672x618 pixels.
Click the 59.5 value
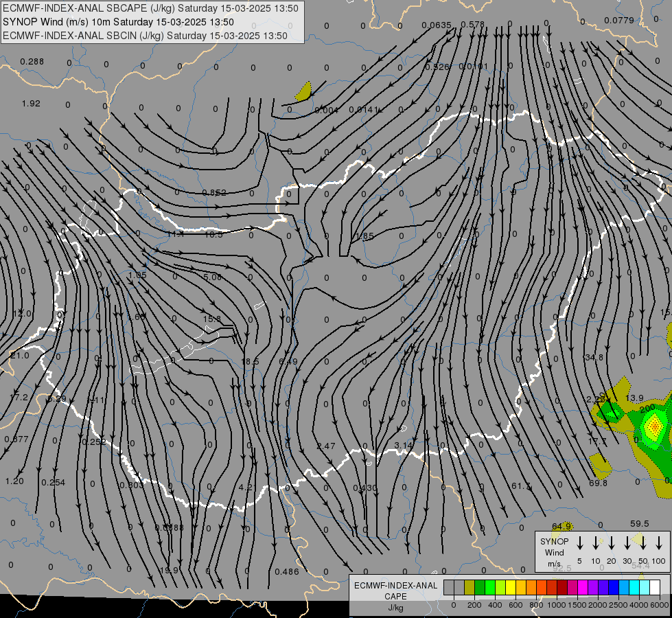pos(640,524)
